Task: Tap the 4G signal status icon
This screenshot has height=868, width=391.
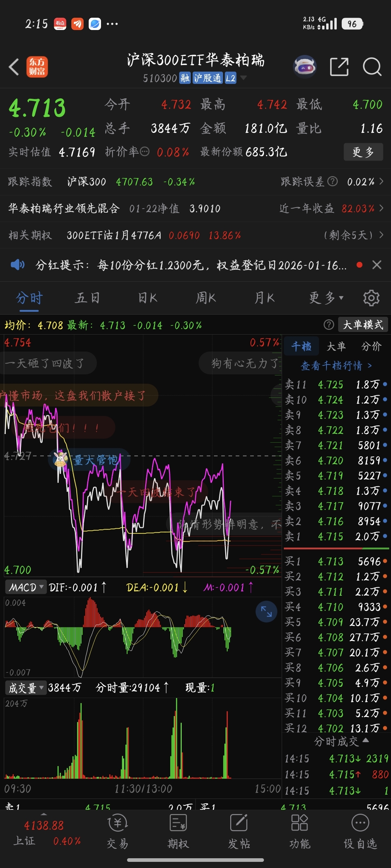Action: [x=327, y=24]
